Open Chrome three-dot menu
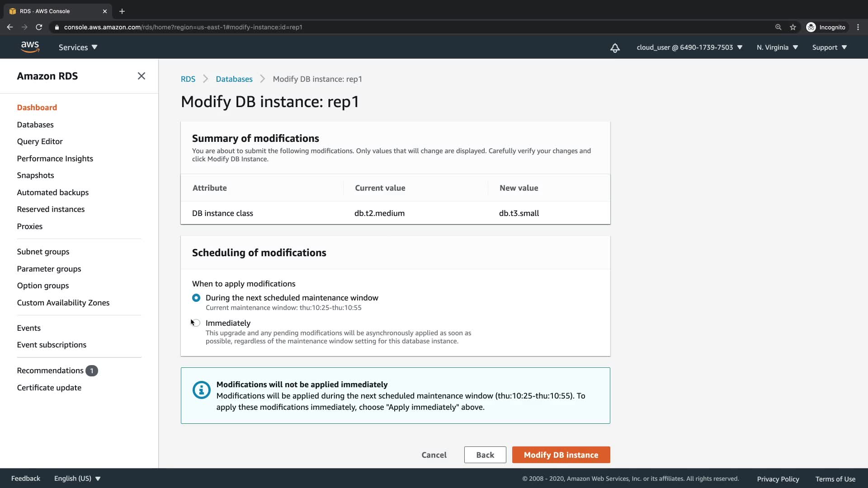 (858, 27)
